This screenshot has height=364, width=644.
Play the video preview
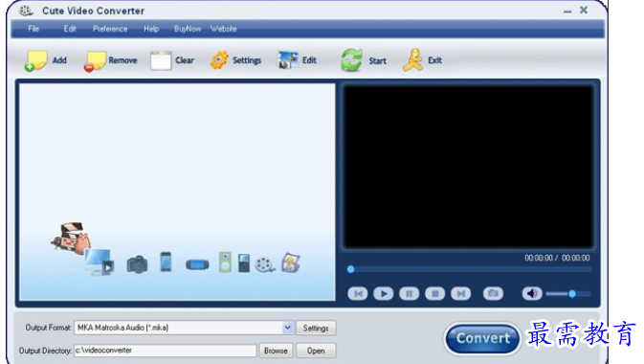point(384,294)
